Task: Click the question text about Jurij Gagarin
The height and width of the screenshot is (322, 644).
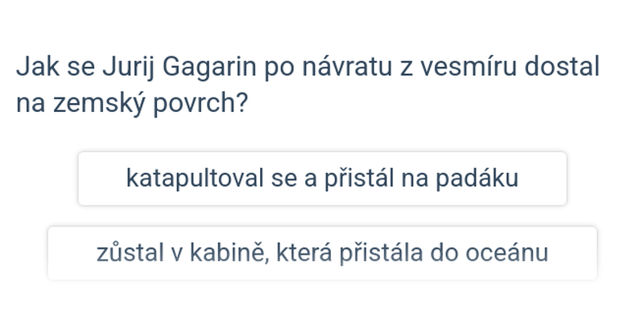Action: tap(308, 85)
